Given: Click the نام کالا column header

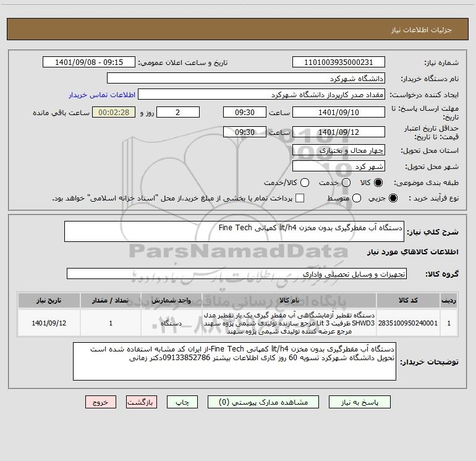Looking at the screenshot, I should click(x=289, y=300).
